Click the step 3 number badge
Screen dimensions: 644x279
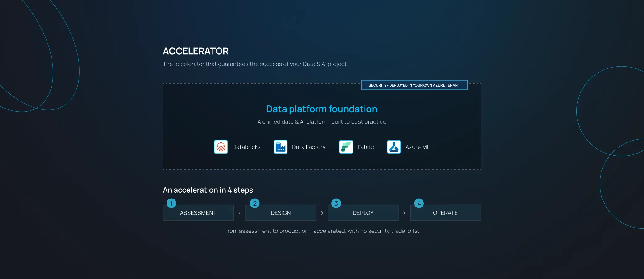coord(336,203)
